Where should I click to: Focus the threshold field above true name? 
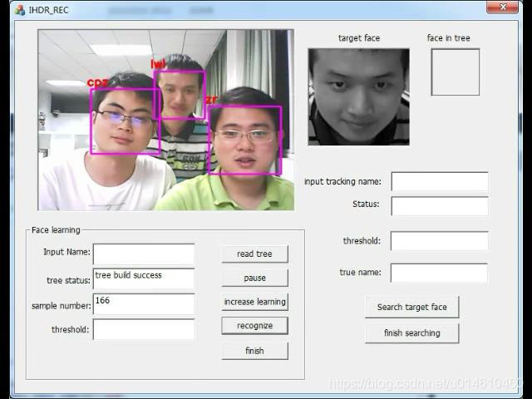pos(440,241)
